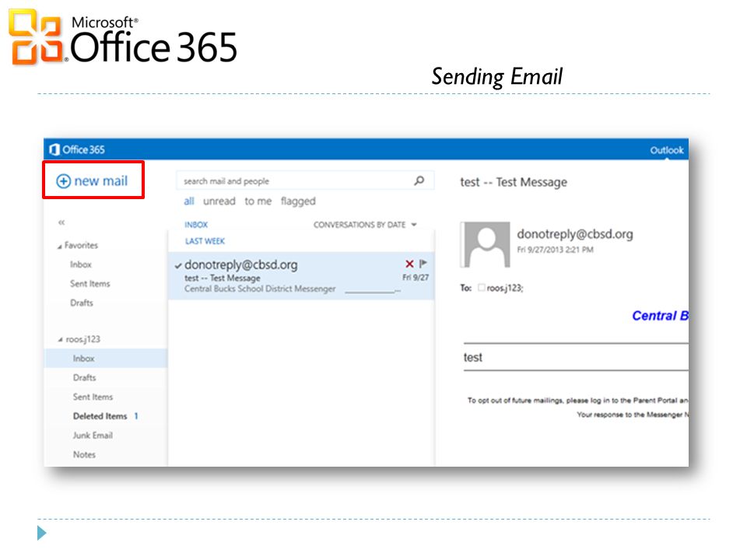
Task: Open Inbox under Favorites
Action: pyautogui.click(x=80, y=264)
